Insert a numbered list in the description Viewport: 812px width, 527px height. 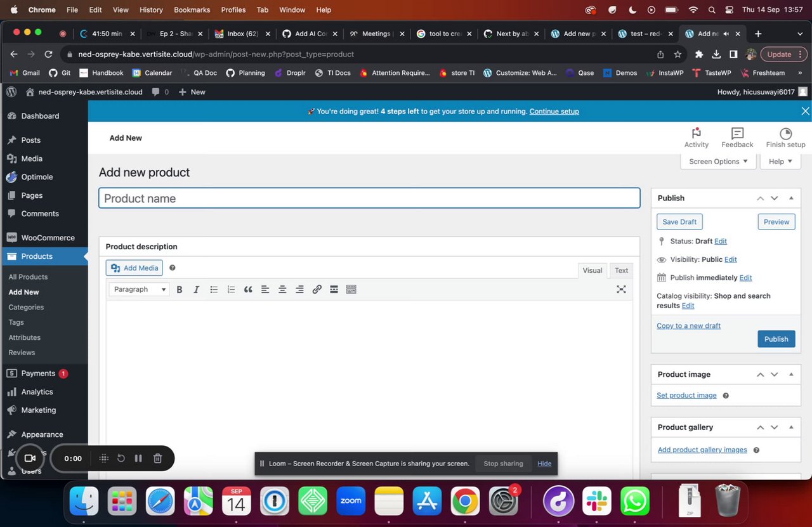pos(231,289)
